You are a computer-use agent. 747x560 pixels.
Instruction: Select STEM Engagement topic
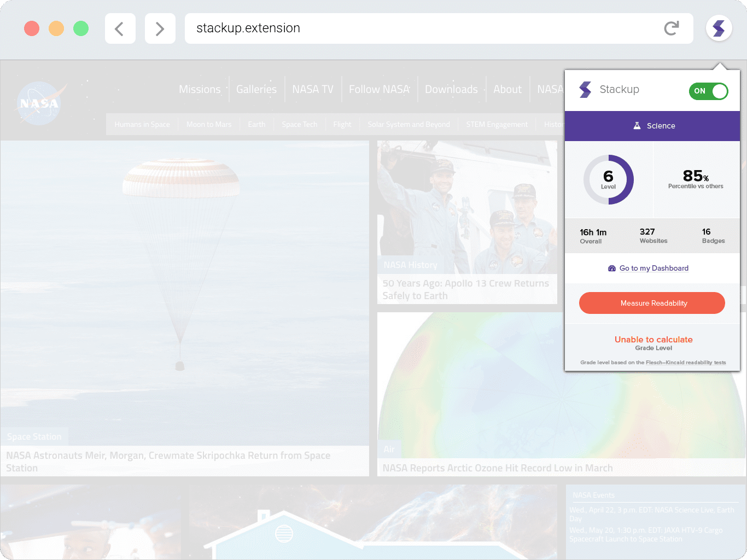[x=497, y=124]
